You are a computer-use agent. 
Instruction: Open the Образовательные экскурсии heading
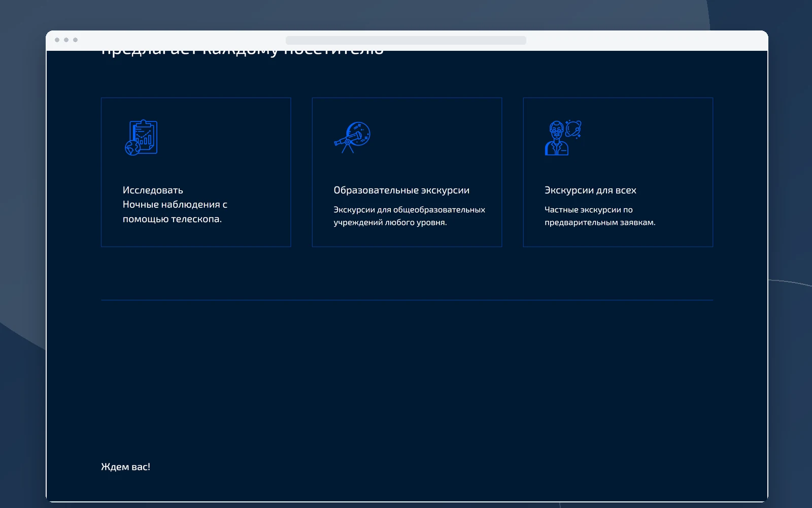coord(401,190)
